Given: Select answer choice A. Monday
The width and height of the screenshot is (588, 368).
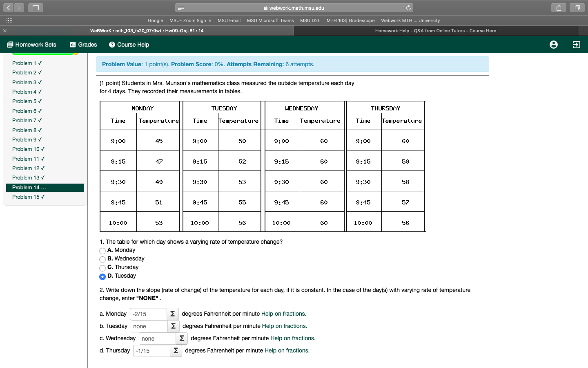Looking at the screenshot, I should pyautogui.click(x=102, y=251).
